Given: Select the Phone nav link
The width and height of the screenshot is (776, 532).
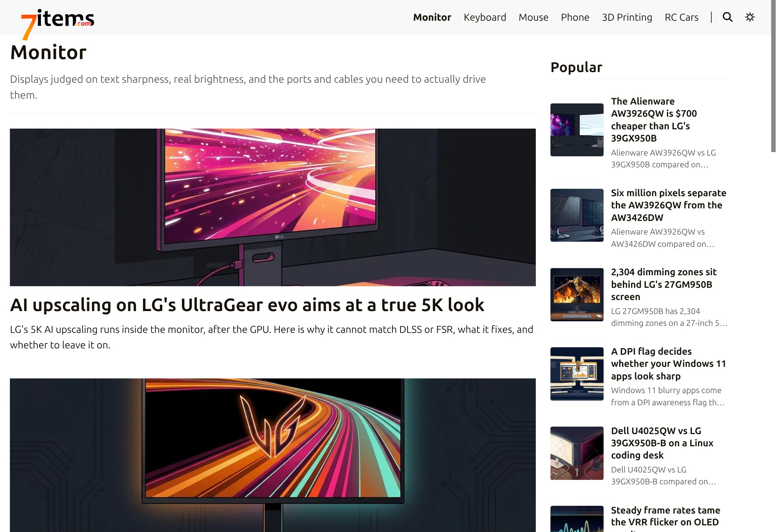Looking at the screenshot, I should pos(575,17).
